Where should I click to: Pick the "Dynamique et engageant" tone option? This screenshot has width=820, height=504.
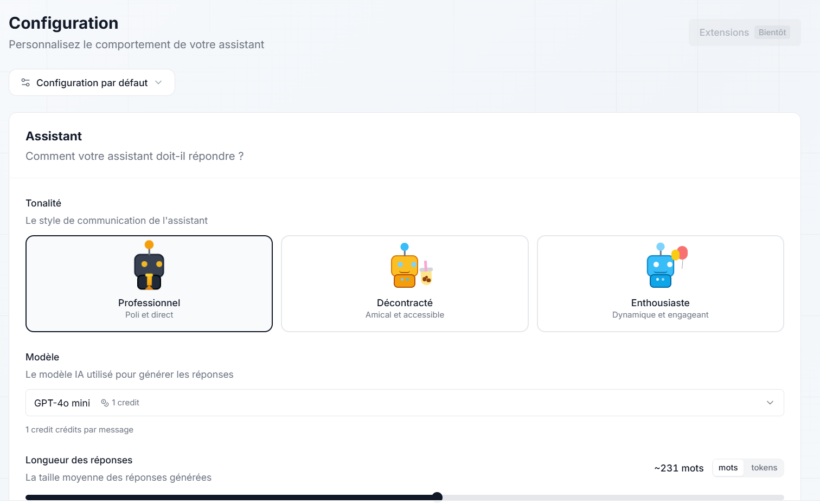[660, 315]
